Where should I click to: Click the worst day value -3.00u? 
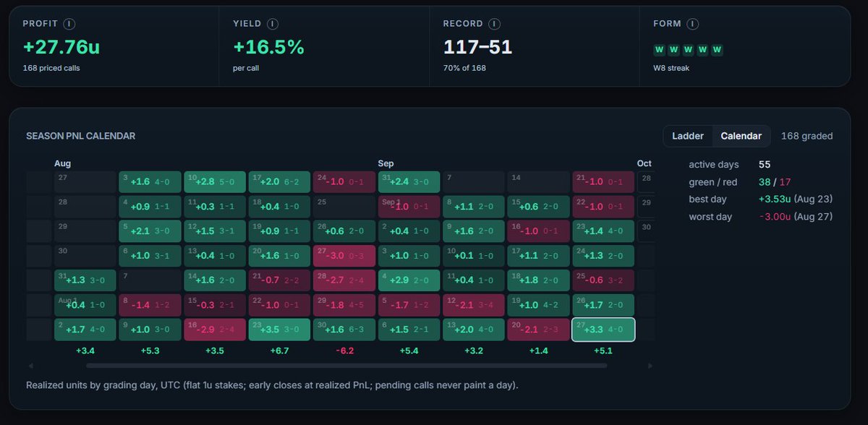pos(775,217)
